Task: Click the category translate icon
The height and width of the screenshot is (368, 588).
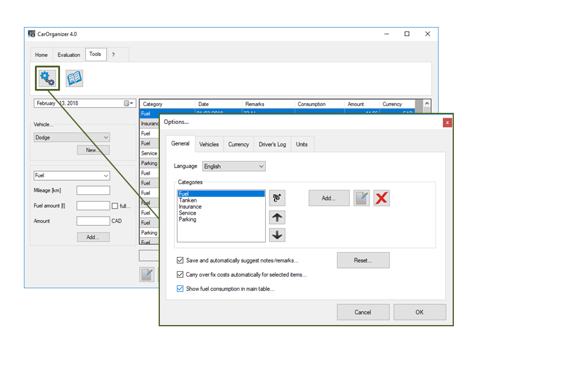Action: point(277,197)
